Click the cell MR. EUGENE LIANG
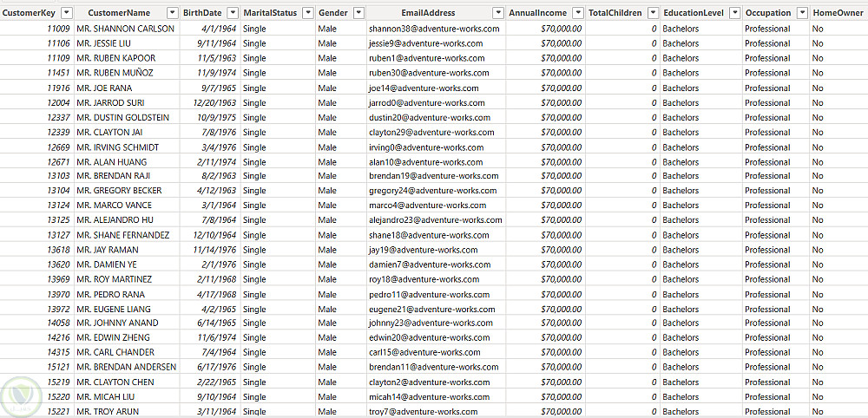Screen dimensions: 868x418 pyautogui.click(x=128, y=309)
